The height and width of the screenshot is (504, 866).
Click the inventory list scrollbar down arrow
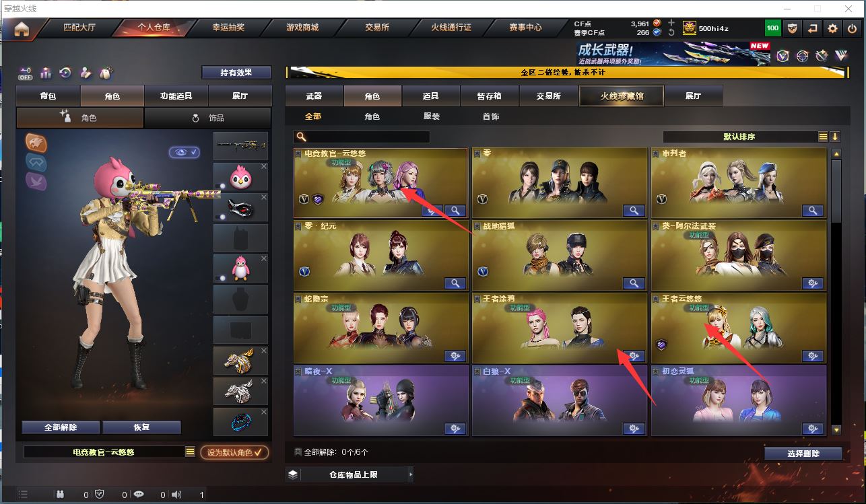point(836,429)
